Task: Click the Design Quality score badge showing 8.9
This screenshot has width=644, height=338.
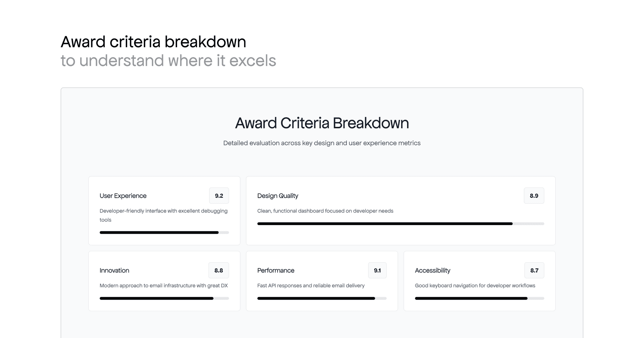Action: coord(534,195)
